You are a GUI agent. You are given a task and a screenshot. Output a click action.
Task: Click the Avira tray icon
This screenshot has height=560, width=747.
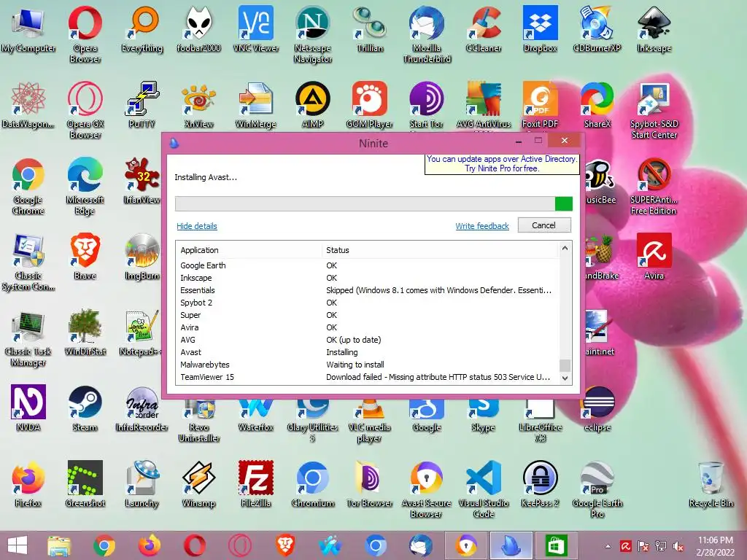click(x=626, y=546)
